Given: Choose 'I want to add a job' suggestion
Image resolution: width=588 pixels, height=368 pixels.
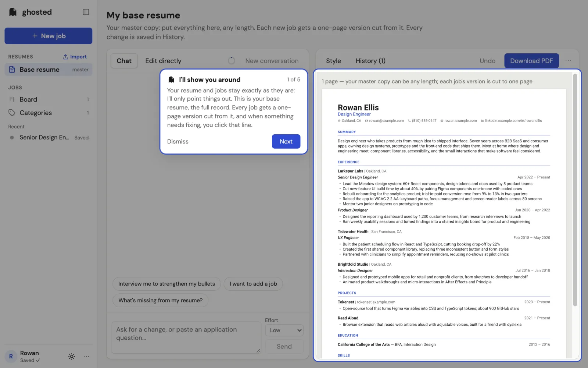Looking at the screenshot, I should tap(253, 284).
